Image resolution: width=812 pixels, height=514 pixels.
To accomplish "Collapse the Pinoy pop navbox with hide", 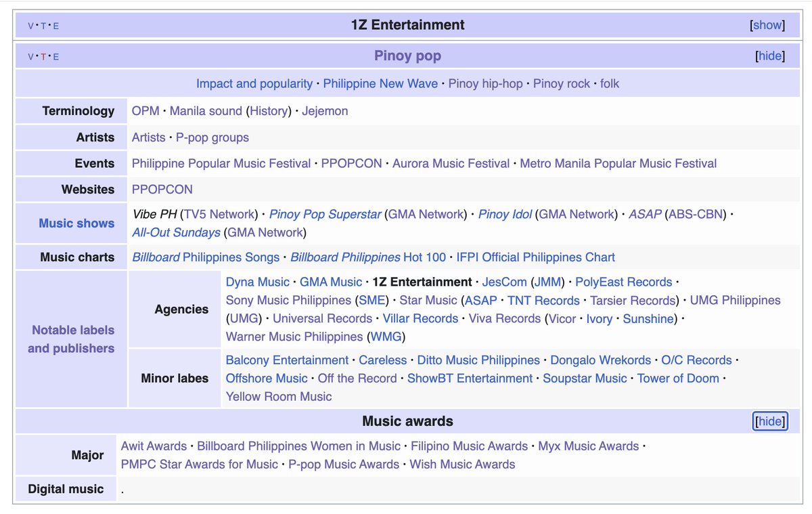I will 770,56.
